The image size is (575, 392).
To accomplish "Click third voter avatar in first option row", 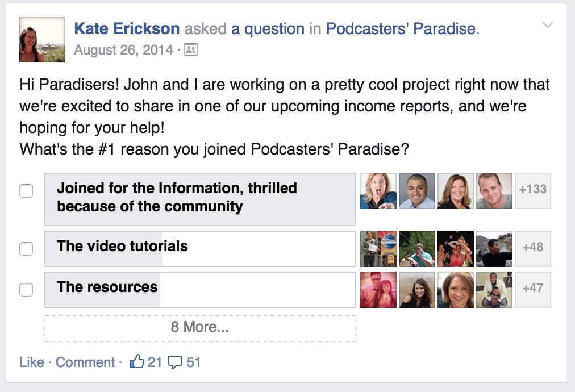I will point(456,191).
